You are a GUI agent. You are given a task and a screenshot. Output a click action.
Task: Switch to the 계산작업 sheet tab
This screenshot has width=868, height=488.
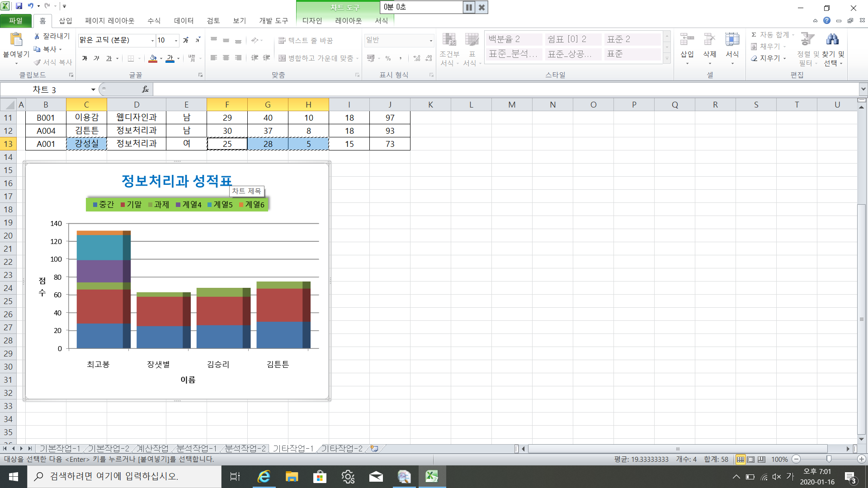(x=152, y=448)
